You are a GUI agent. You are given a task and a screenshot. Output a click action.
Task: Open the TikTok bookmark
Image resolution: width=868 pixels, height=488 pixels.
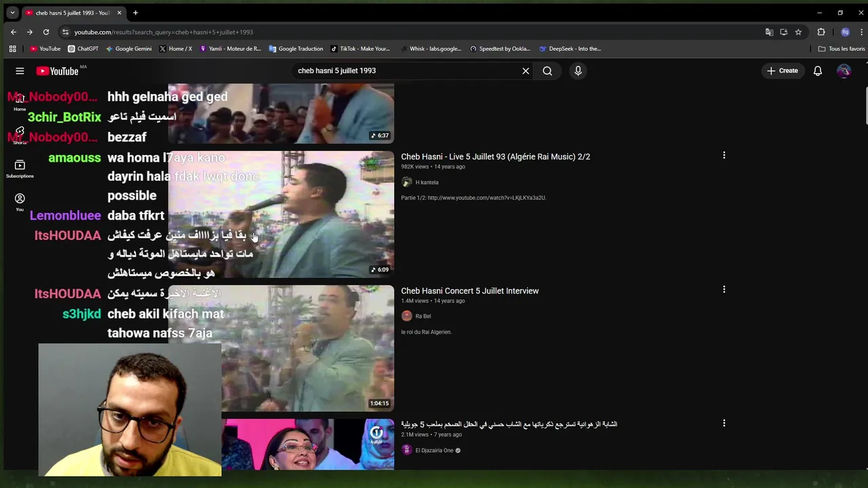(x=360, y=49)
